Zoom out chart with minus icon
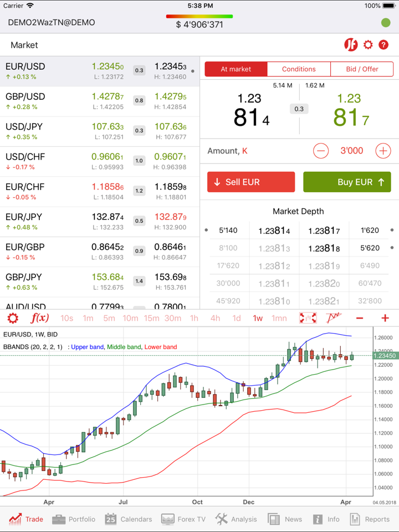The width and height of the screenshot is (399, 532). 360,318
